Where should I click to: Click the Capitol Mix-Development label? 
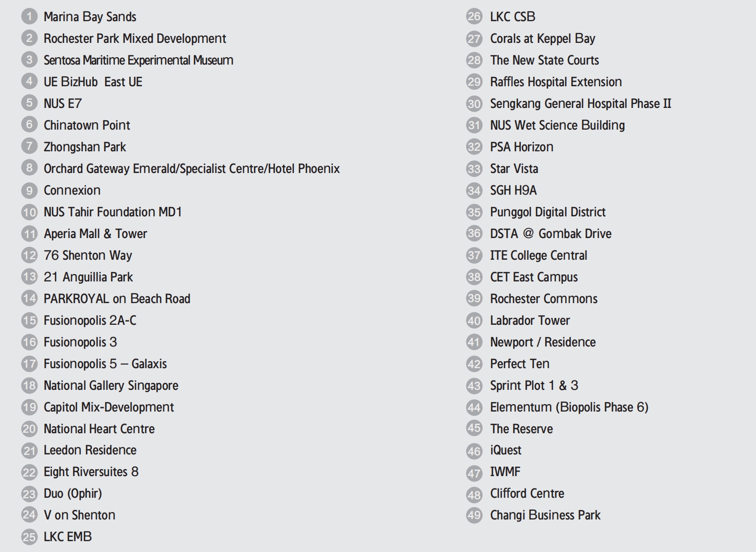click(x=108, y=407)
